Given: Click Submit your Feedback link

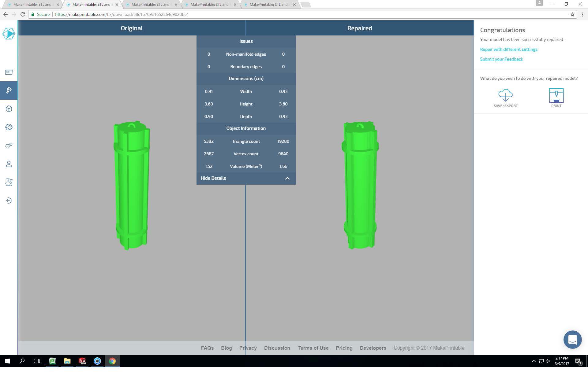Looking at the screenshot, I should point(501,59).
